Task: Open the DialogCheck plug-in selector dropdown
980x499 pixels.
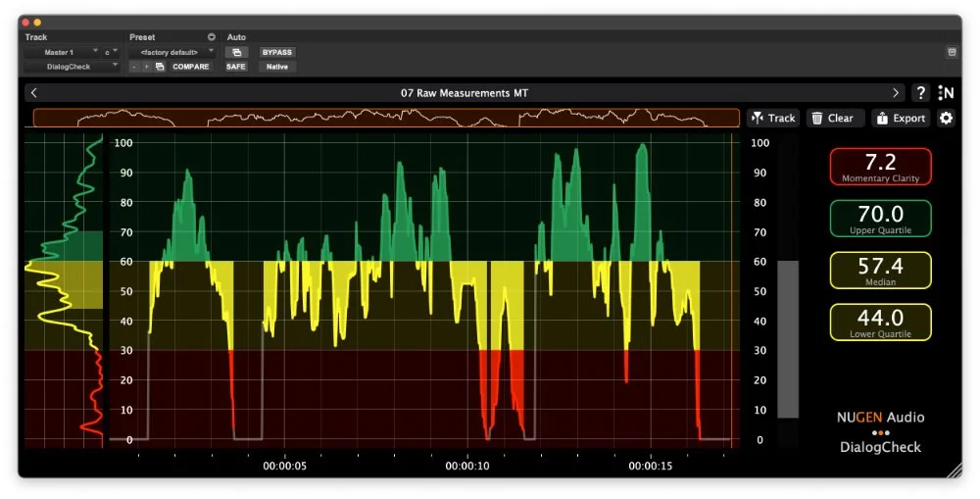Action: tap(72, 67)
